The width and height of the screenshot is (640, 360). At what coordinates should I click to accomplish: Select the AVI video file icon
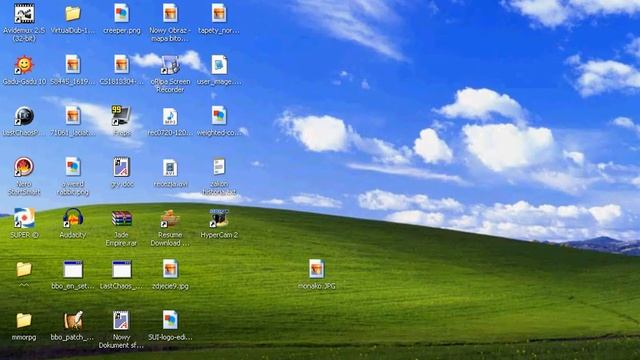click(x=170, y=168)
